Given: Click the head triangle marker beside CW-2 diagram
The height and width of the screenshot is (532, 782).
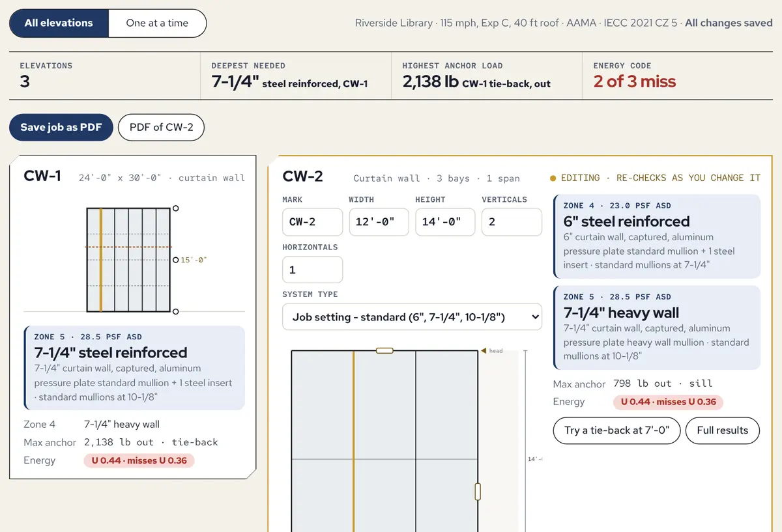Looking at the screenshot, I should point(484,351).
